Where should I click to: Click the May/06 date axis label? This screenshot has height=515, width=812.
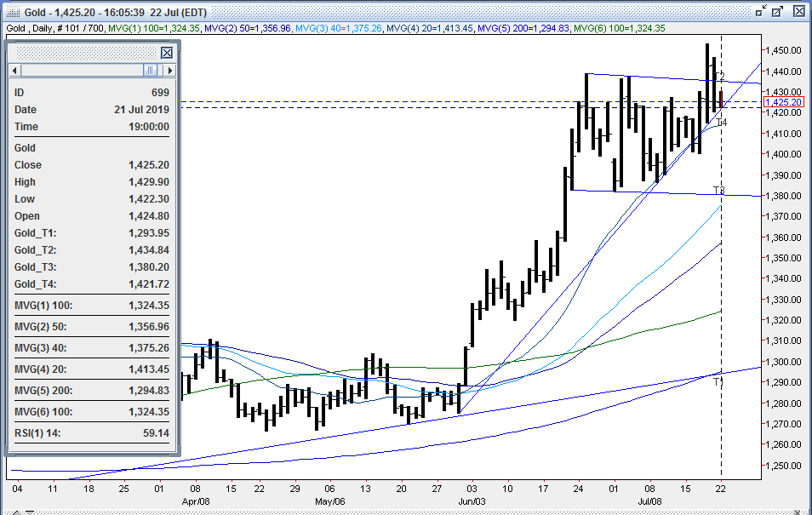click(x=330, y=501)
